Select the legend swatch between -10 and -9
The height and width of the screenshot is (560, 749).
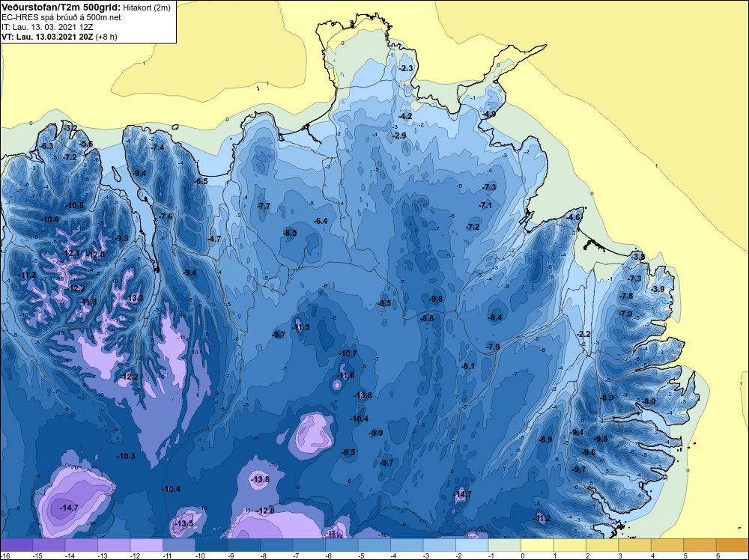pos(212,545)
